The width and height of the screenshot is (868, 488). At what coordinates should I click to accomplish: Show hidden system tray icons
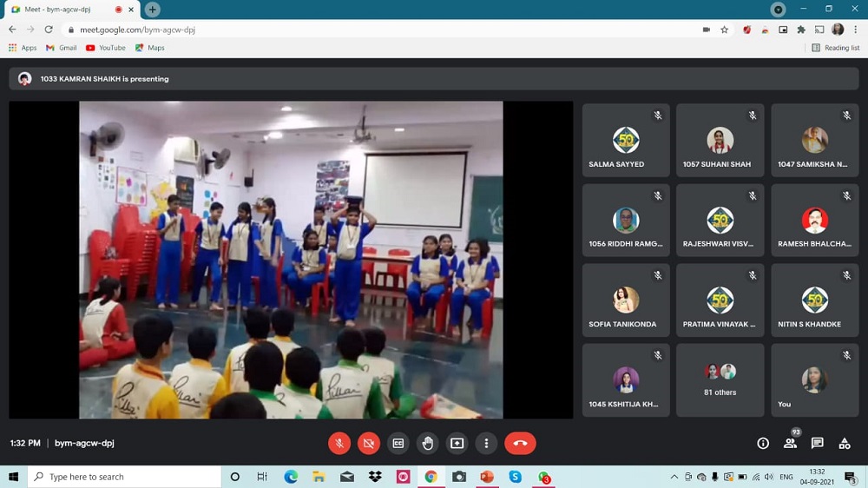coord(674,477)
